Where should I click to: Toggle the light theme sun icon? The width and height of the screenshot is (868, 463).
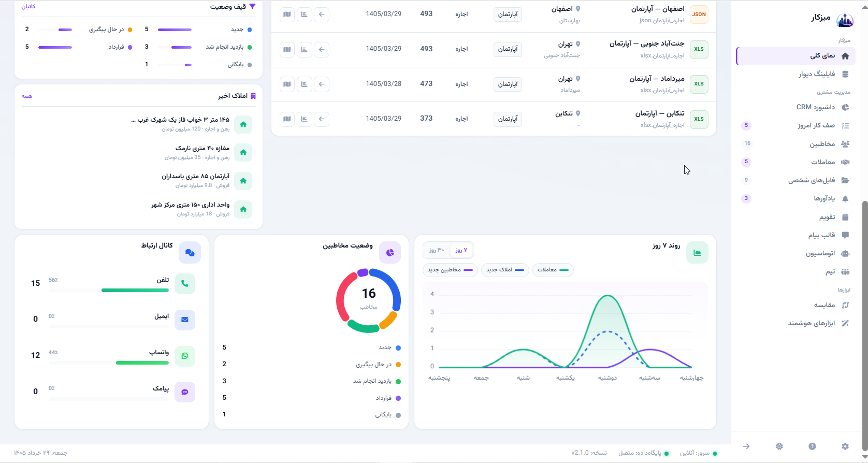(x=779, y=446)
